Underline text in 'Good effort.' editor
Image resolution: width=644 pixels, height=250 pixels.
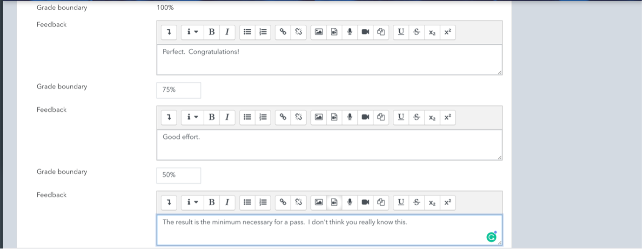(x=401, y=117)
